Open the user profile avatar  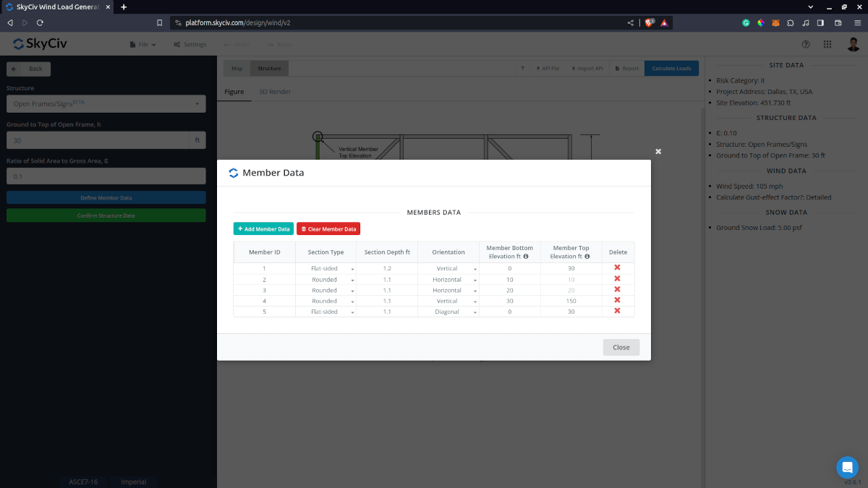click(x=853, y=44)
